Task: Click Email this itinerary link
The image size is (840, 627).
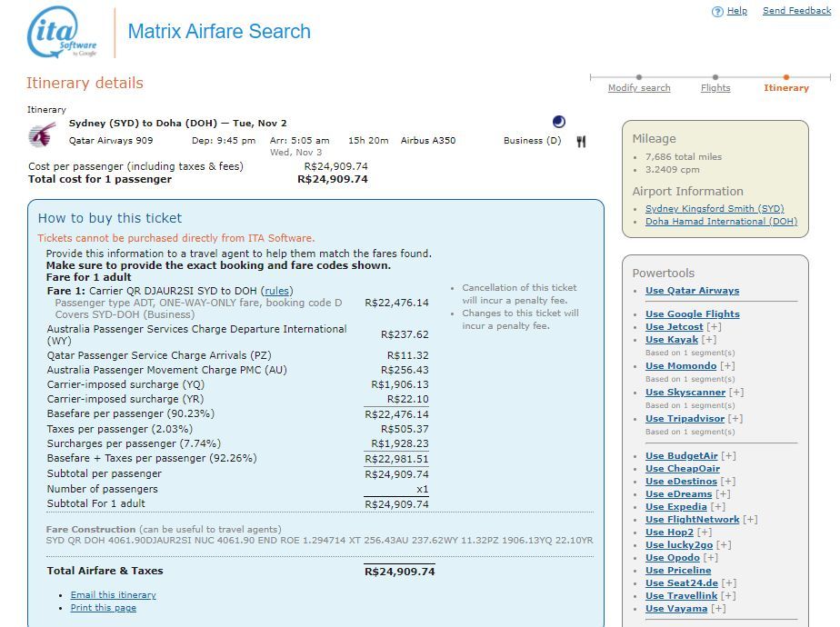Action: [113, 595]
